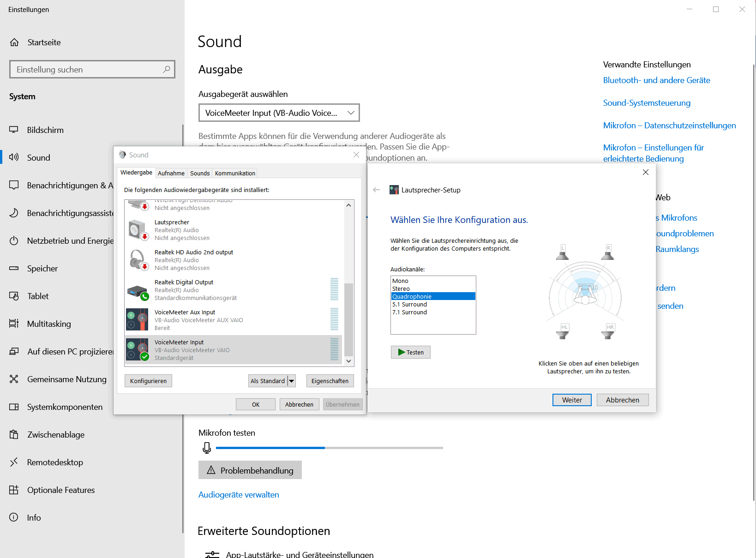
Task: Click OK in the Sound dialog
Action: coord(256,404)
